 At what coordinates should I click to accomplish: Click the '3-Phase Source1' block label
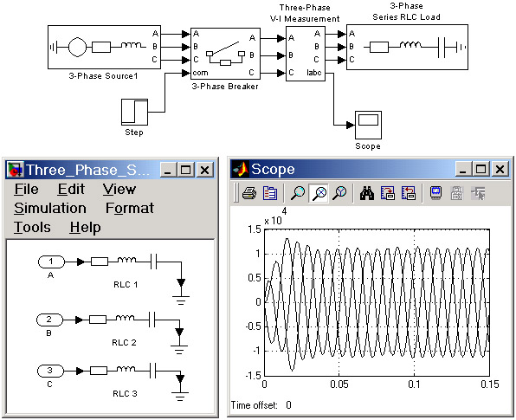pyautogui.click(x=103, y=76)
